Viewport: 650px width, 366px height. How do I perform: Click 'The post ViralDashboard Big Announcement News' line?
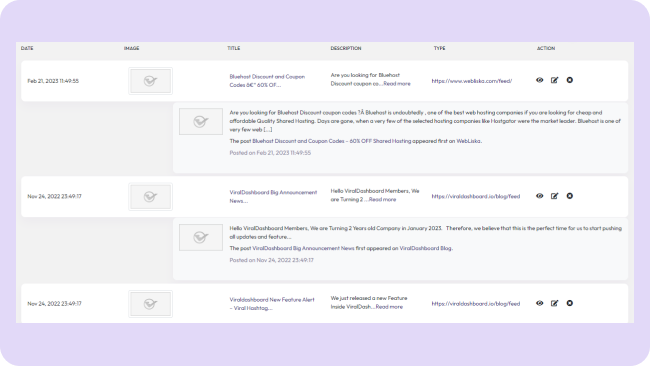(341, 248)
